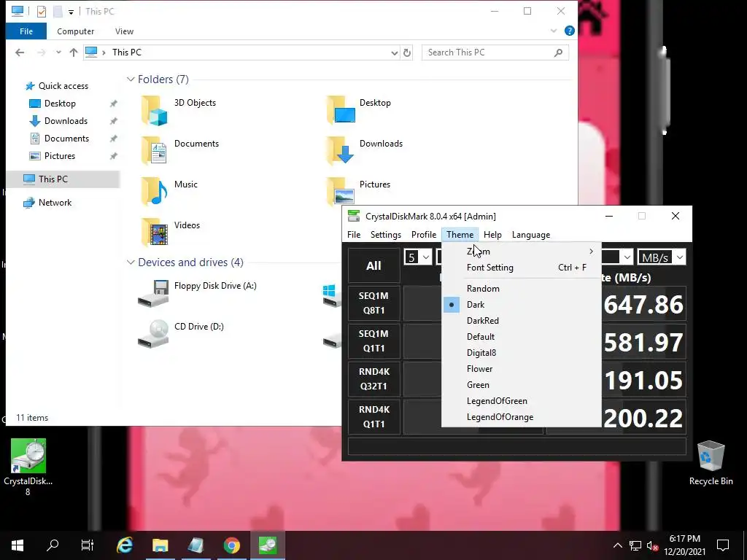Choose the LegendOfOrange theme
747x560 pixels.
(521, 417)
